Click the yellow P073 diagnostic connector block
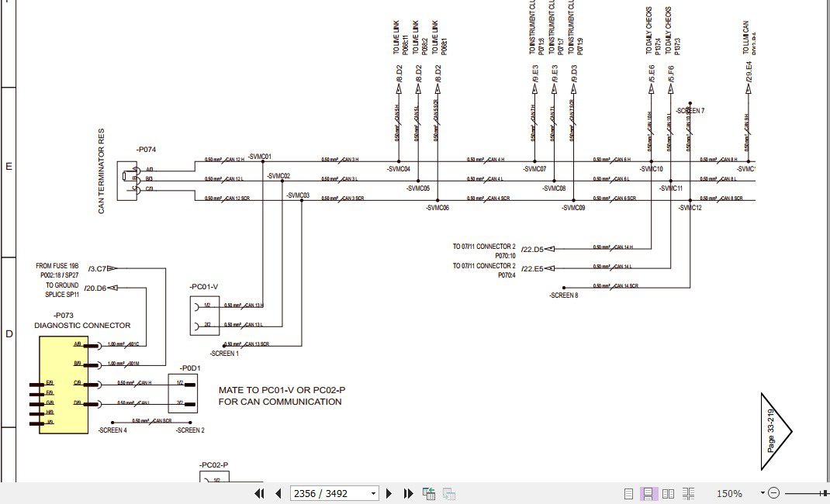Screen dimensions: 830x504 click(64, 385)
